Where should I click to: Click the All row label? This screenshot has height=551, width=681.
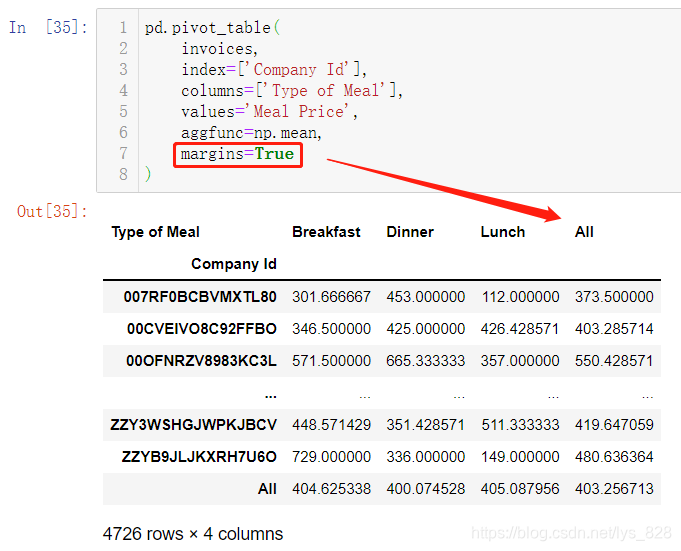tap(268, 489)
